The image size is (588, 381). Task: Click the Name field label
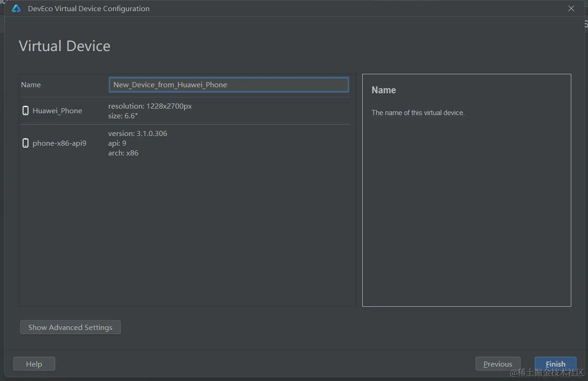click(x=31, y=85)
